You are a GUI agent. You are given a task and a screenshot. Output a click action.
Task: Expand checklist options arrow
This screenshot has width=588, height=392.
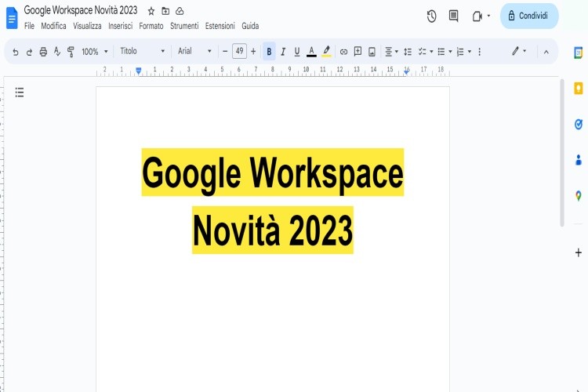pos(432,52)
